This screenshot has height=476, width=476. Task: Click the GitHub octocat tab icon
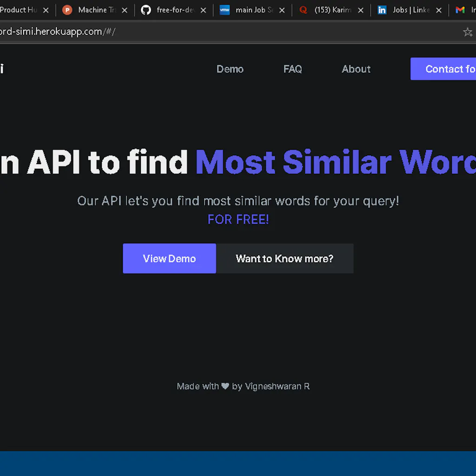146,10
